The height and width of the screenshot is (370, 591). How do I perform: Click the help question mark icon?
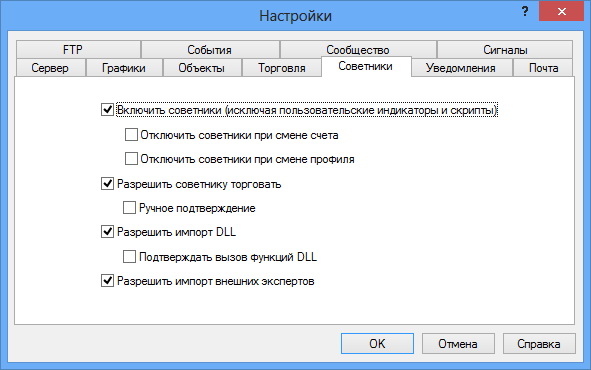(x=525, y=12)
